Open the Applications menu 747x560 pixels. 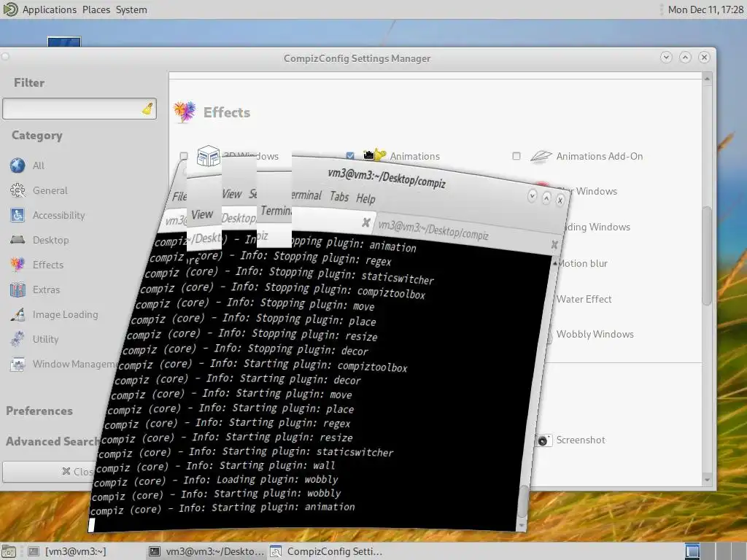click(x=50, y=9)
